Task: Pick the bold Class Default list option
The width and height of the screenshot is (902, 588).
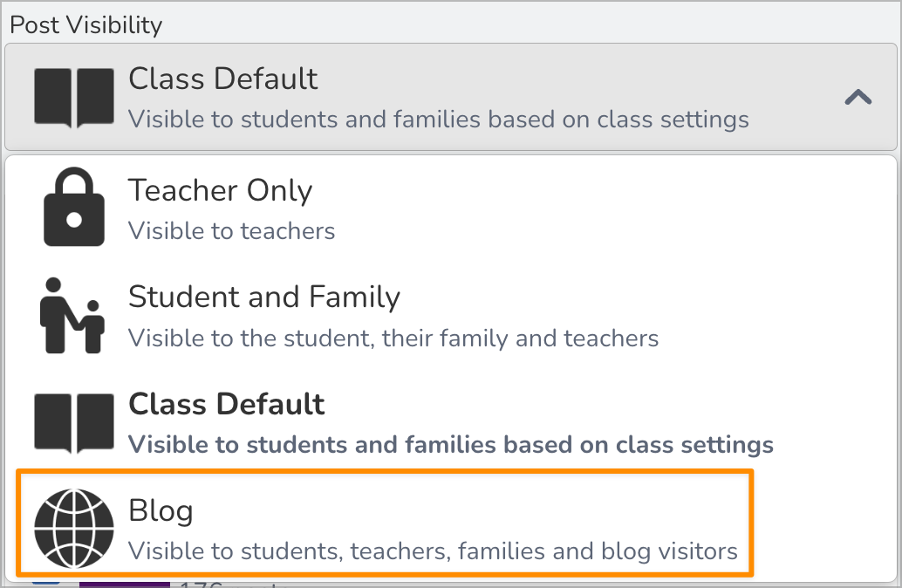Action: tap(227, 405)
